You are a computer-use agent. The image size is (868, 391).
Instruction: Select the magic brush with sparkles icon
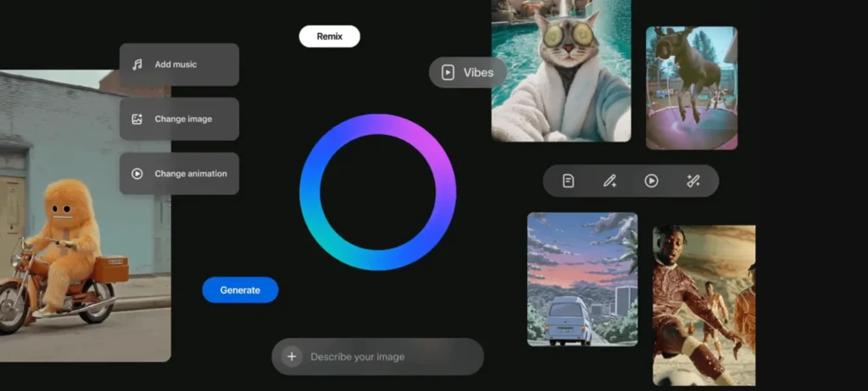[693, 181]
